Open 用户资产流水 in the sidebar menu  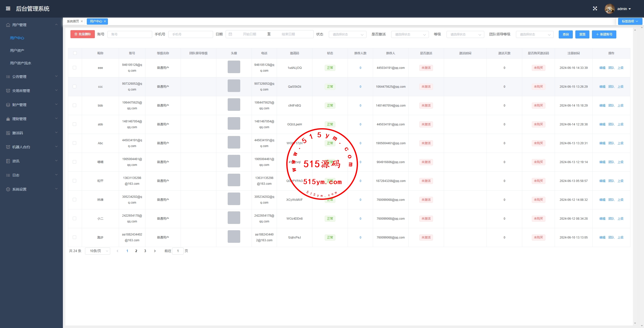tap(21, 63)
